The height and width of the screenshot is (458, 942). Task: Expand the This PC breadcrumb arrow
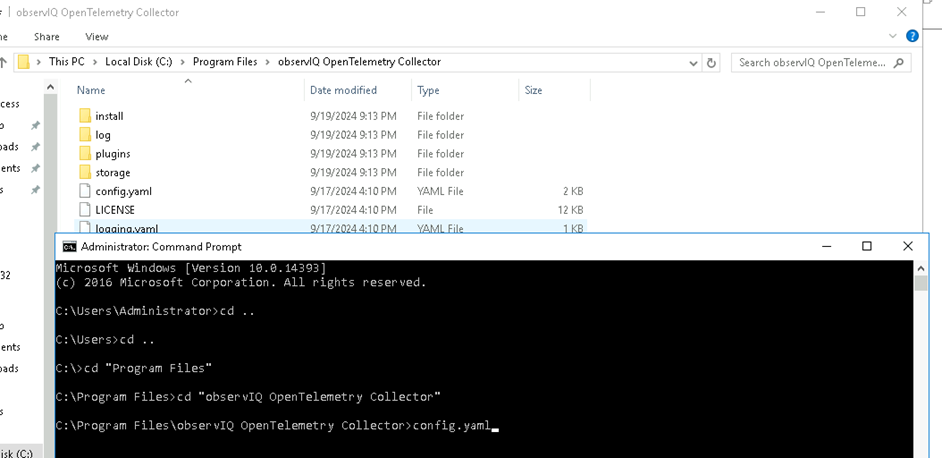pyautogui.click(x=95, y=62)
